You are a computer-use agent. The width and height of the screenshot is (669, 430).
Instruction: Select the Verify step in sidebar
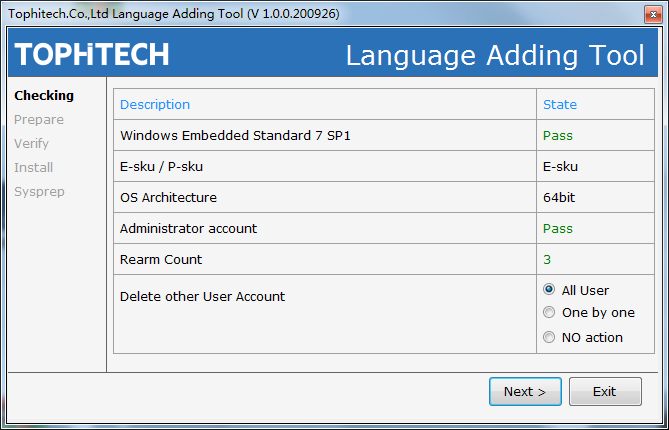point(32,144)
